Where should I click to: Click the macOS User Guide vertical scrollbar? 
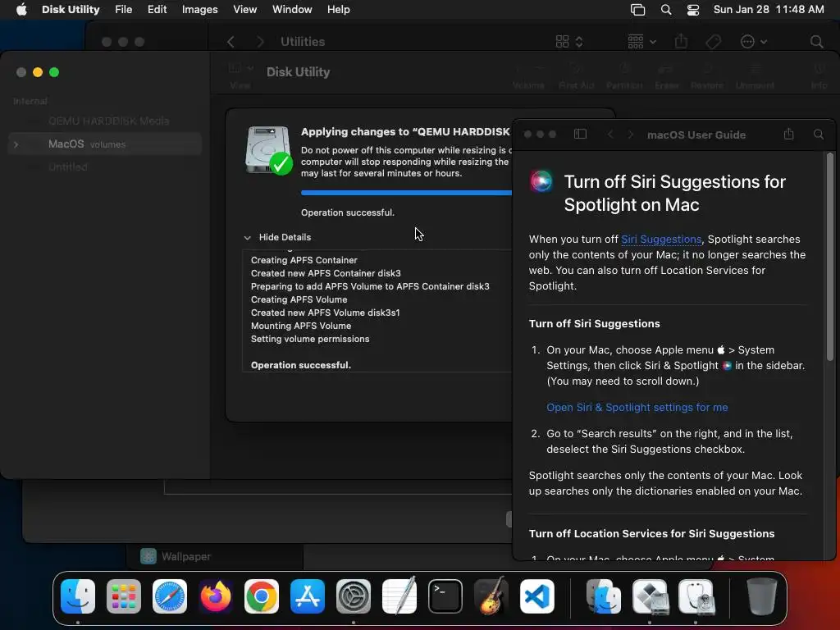830,257
